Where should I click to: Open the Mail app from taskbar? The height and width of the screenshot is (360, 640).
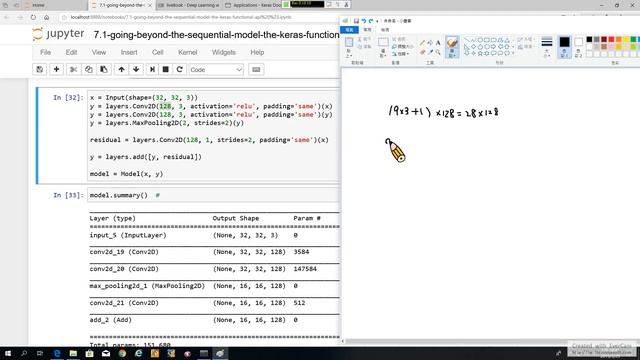(x=106, y=353)
